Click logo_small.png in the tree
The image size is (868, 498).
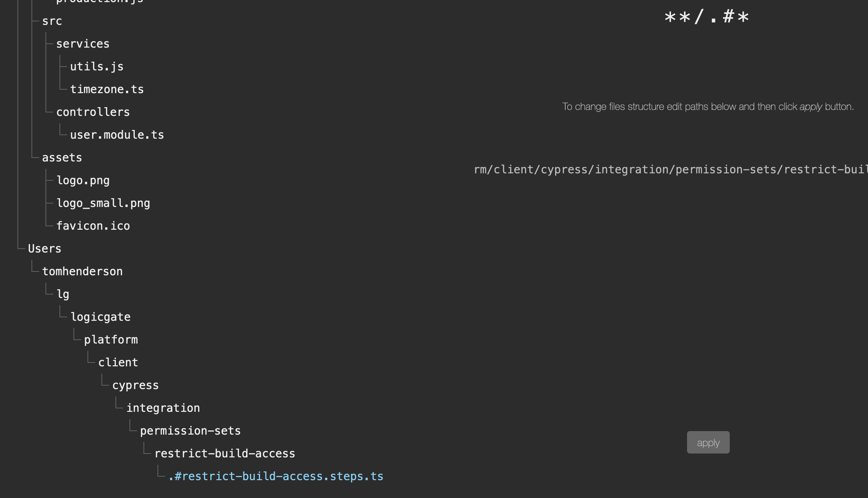point(104,202)
